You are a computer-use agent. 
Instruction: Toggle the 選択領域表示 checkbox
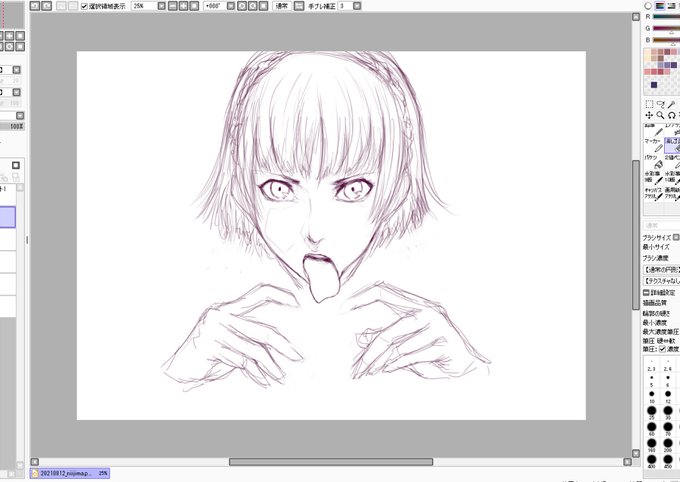pos(84,6)
